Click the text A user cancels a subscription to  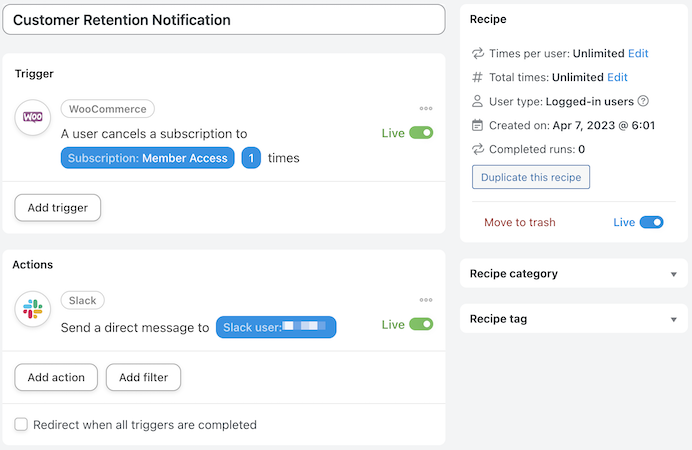[154, 134]
